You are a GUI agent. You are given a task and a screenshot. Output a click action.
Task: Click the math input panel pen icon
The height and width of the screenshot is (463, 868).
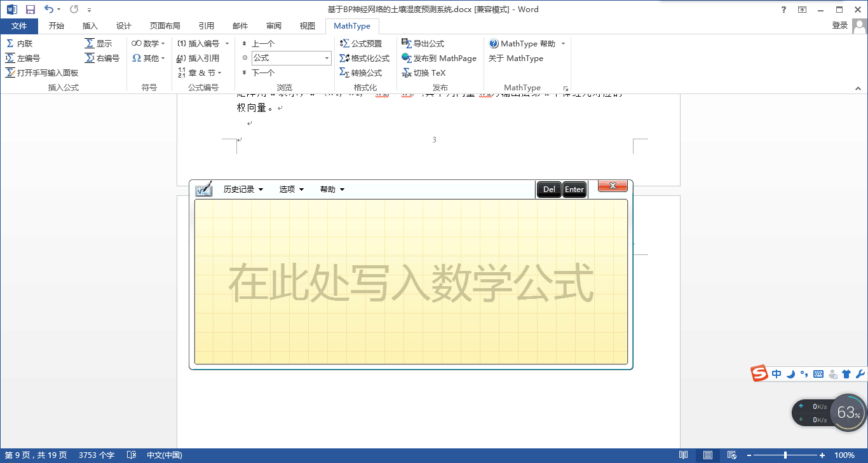[203, 189]
